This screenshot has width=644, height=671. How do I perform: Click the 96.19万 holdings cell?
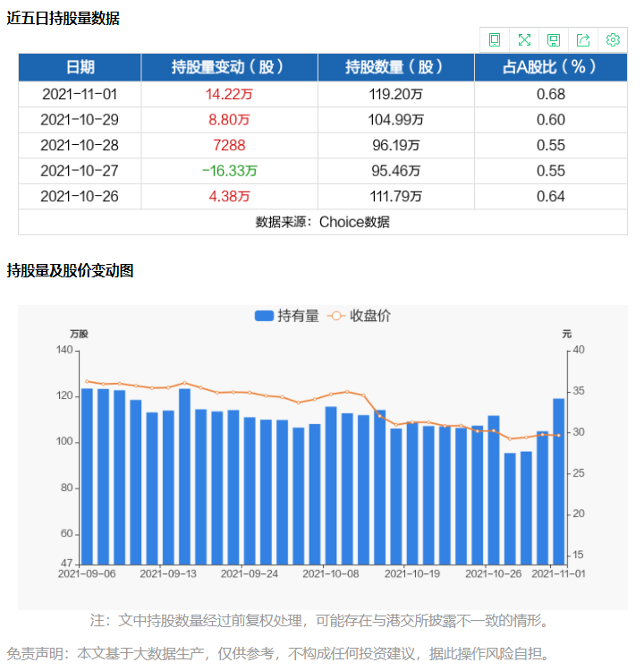coord(396,146)
